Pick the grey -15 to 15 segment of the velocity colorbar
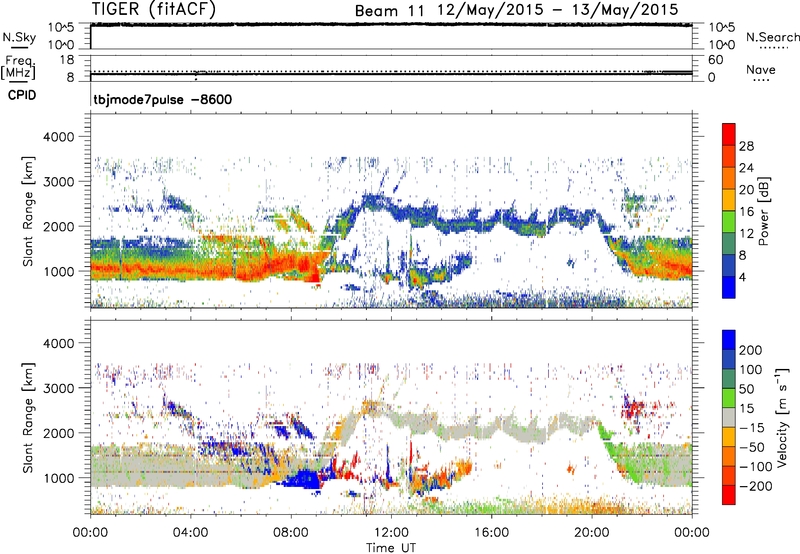The width and height of the screenshot is (800, 554). (729, 417)
